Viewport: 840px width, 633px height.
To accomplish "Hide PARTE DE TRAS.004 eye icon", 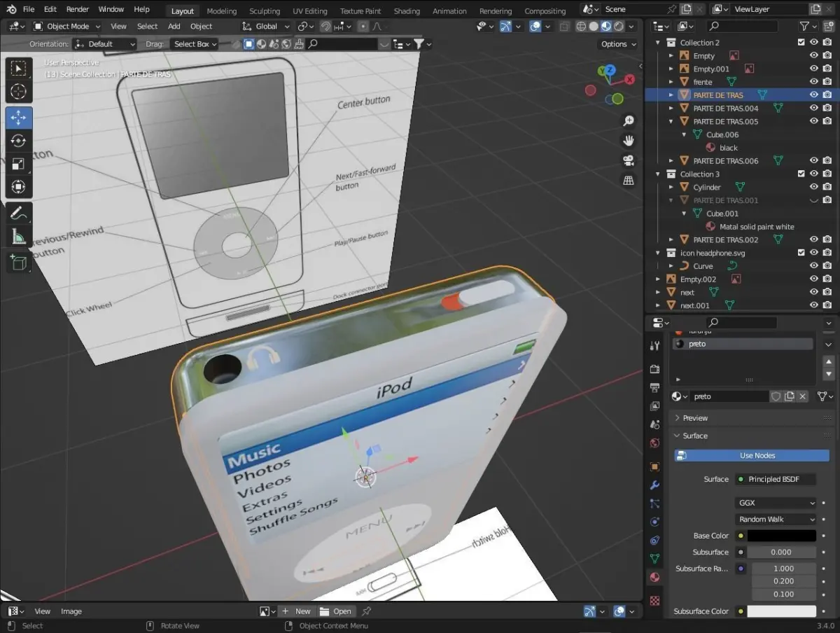I will point(814,109).
